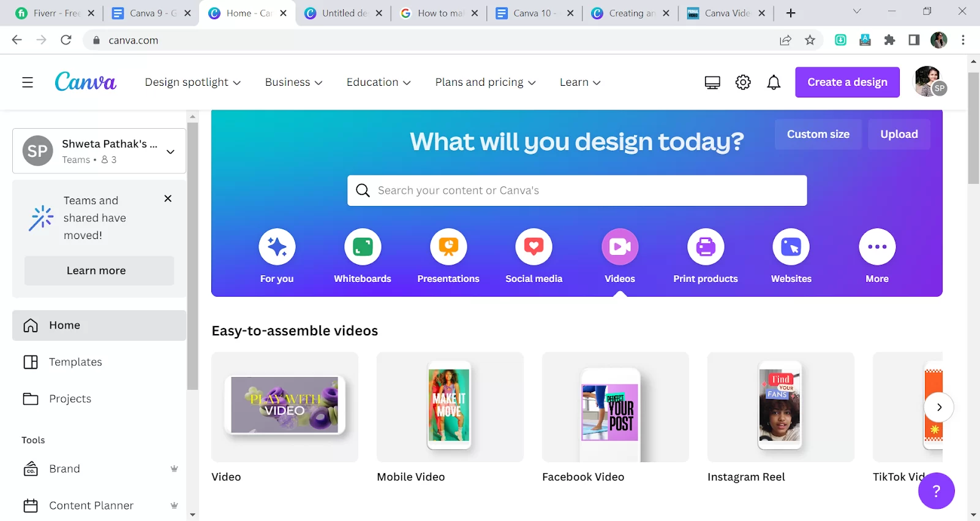This screenshot has width=980, height=521.
Task: Switch to the Untitled design tab
Action: click(x=344, y=13)
